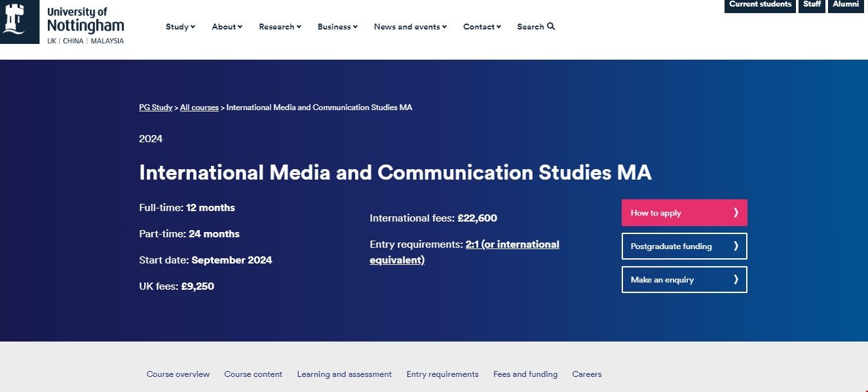The width and height of the screenshot is (868, 392).
Task: Open the Business menu
Action: 337,27
